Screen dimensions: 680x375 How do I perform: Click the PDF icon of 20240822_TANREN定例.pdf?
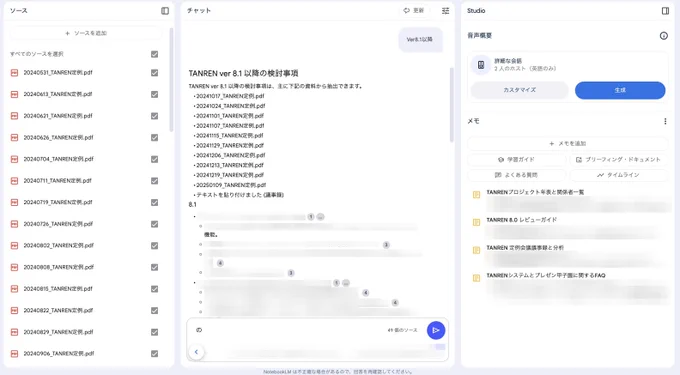(x=14, y=310)
